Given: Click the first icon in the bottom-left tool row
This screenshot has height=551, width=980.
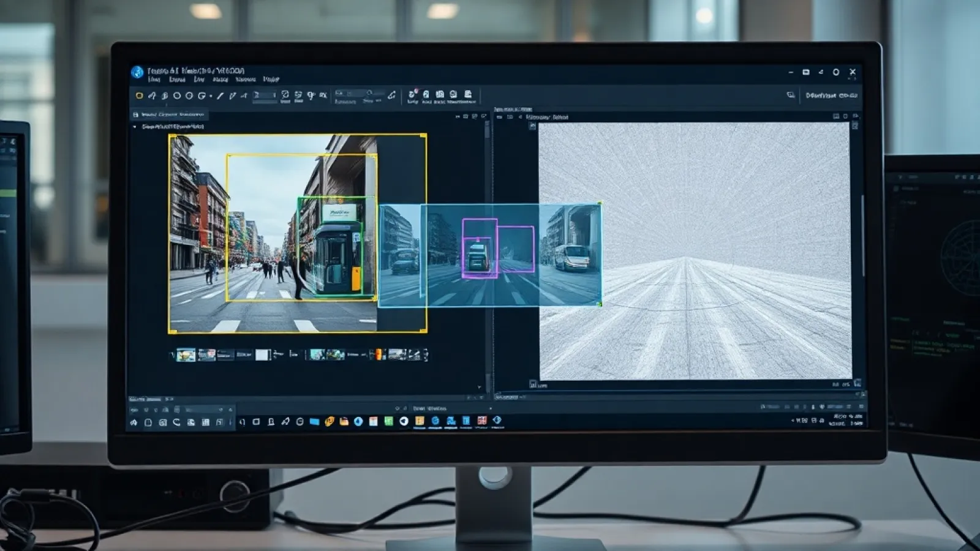Looking at the screenshot, I should click(134, 422).
